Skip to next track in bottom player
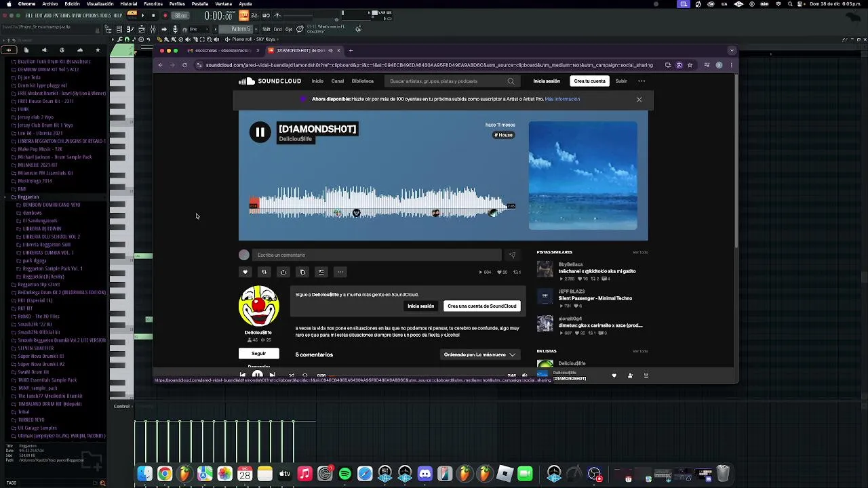This screenshot has height=488, width=868. pos(273,375)
